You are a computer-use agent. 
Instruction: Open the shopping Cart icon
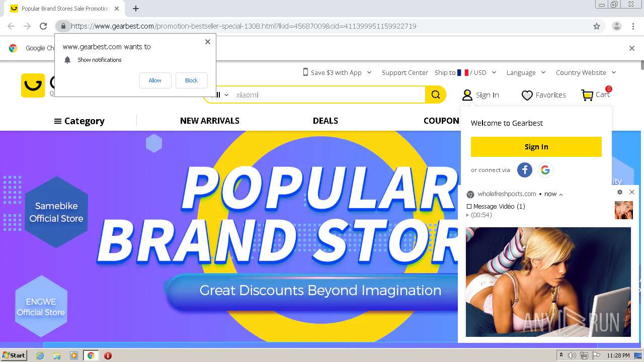(587, 95)
